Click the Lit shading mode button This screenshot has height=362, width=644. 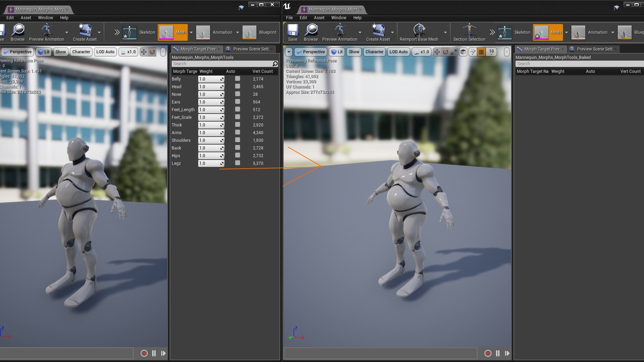(x=337, y=52)
